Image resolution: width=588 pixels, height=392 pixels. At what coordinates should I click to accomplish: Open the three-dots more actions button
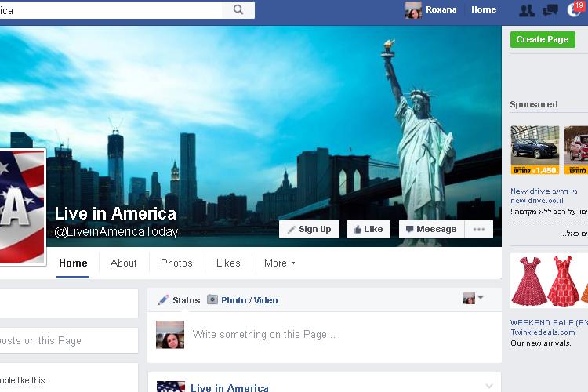tap(479, 229)
